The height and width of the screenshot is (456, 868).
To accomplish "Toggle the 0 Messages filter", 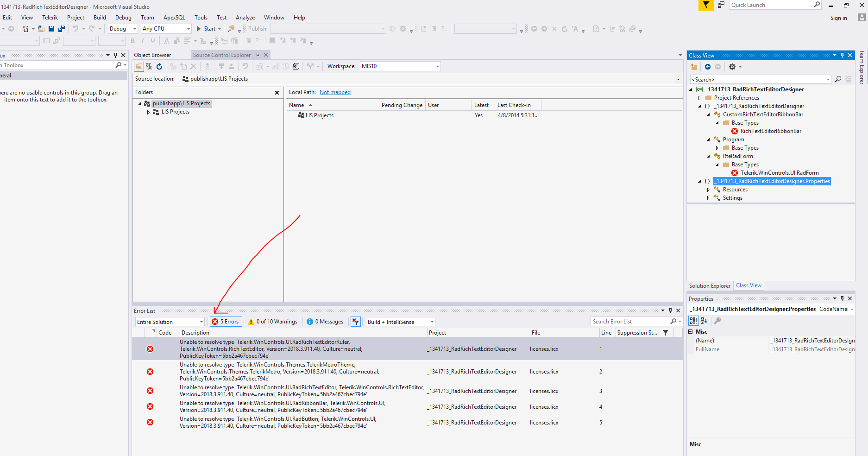I will click(x=325, y=322).
